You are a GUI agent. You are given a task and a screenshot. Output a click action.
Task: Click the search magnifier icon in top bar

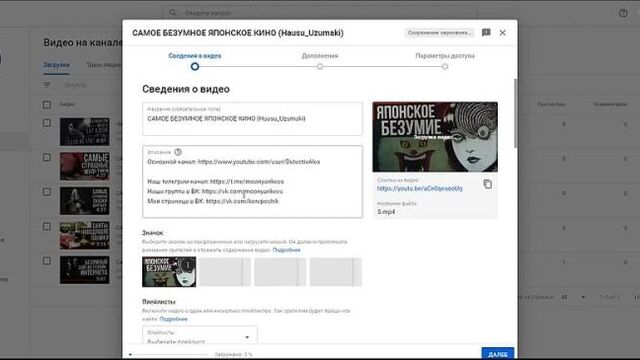pyautogui.click(x=173, y=13)
